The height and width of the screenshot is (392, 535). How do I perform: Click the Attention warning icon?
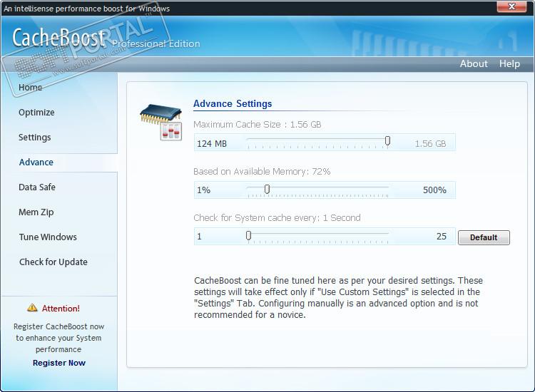pyautogui.click(x=32, y=307)
